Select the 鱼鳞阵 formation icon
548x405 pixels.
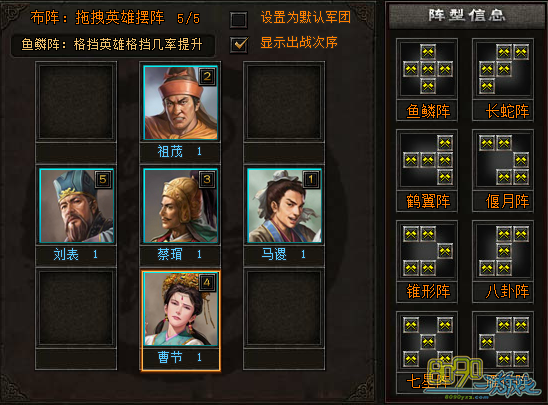(427, 69)
